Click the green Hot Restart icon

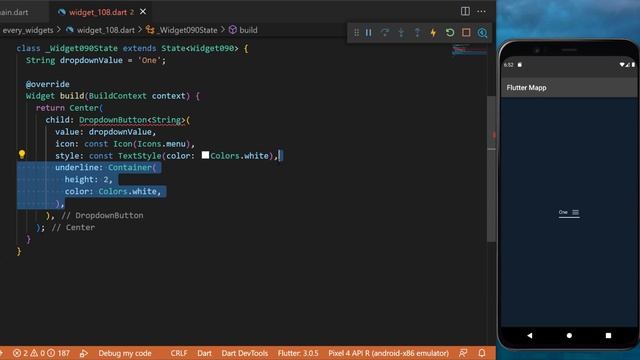[450, 33]
